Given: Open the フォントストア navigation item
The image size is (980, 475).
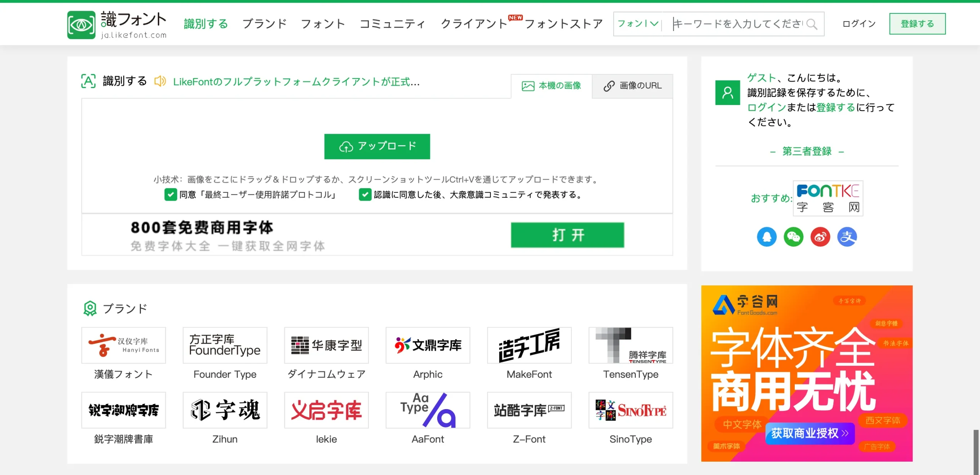Looking at the screenshot, I should click(x=563, y=24).
